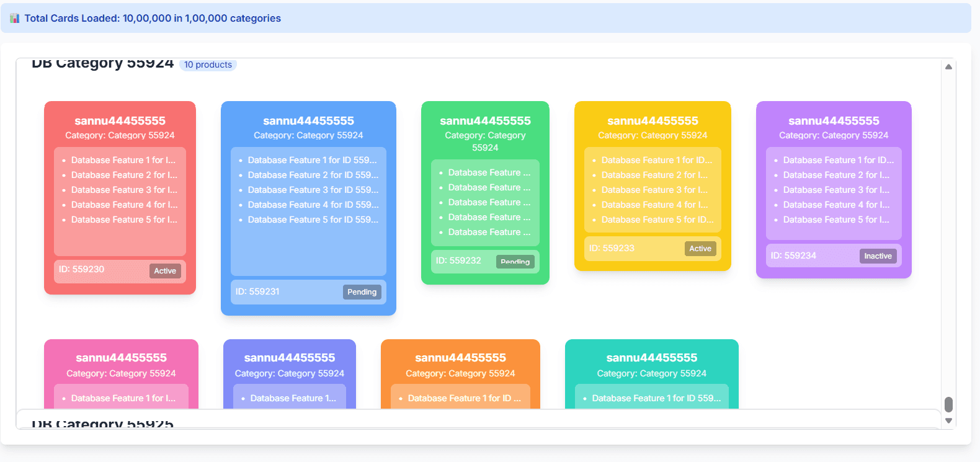Image resolution: width=980 pixels, height=462 pixels.
Task: Click the Pending badge on card 559231
Action: pos(362,292)
